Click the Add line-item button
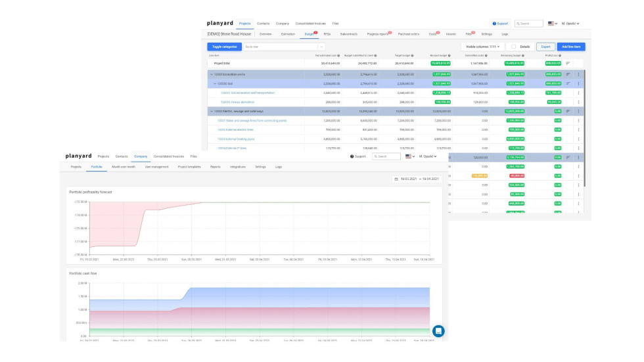Image resolution: width=644 pixels, height=362 pixels. click(x=572, y=47)
